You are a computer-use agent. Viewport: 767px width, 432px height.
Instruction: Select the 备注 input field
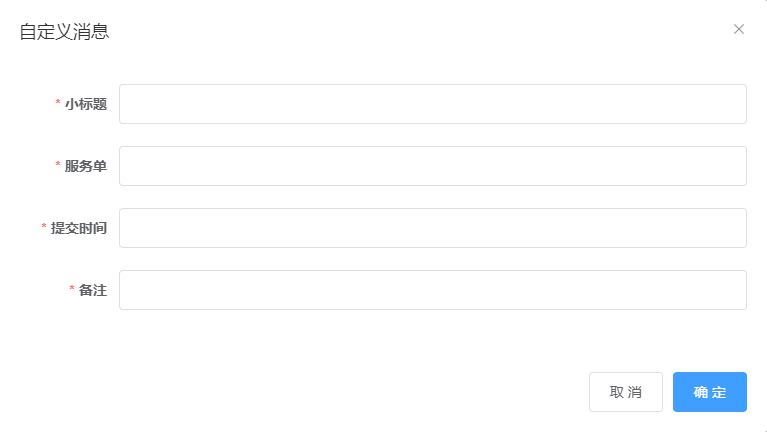(432, 290)
